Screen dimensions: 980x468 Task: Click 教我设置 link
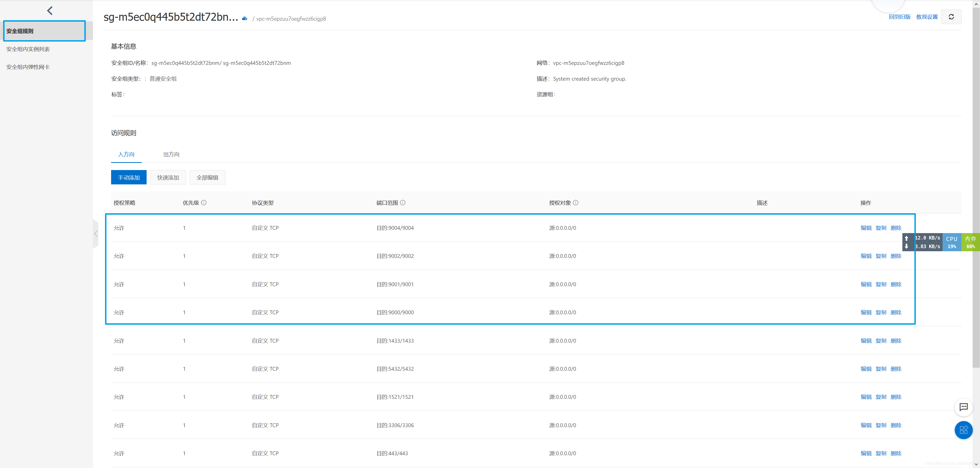[x=927, y=17]
